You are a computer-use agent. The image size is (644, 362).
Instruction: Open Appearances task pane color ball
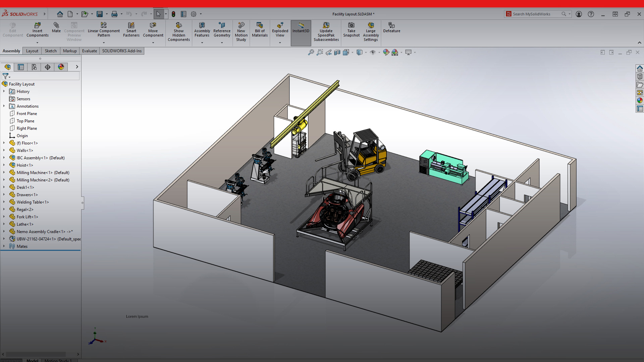pos(640,101)
